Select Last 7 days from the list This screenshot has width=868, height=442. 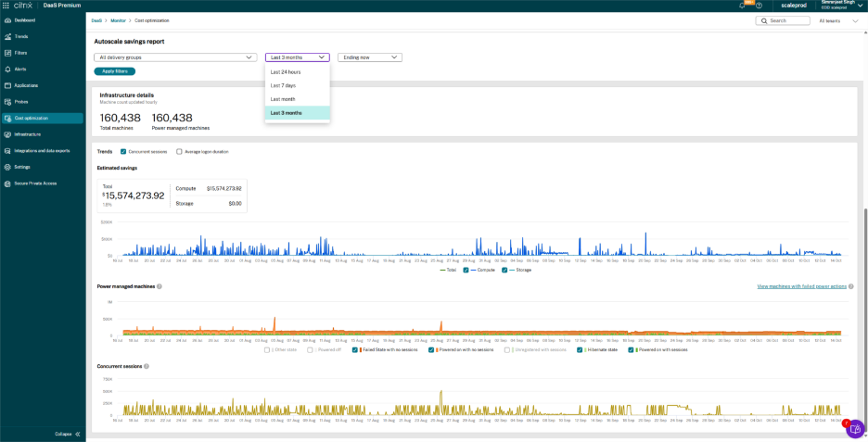coord(283,85)
